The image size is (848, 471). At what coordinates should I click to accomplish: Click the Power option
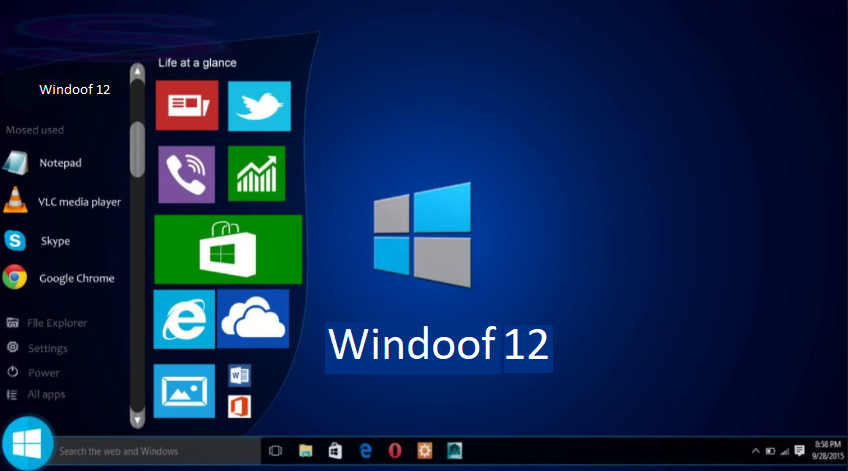33,373
